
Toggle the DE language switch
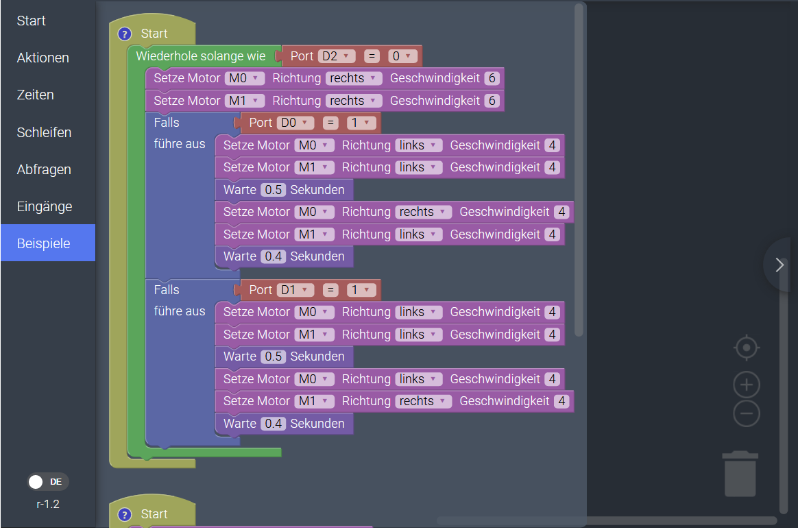tap(47, 482)
